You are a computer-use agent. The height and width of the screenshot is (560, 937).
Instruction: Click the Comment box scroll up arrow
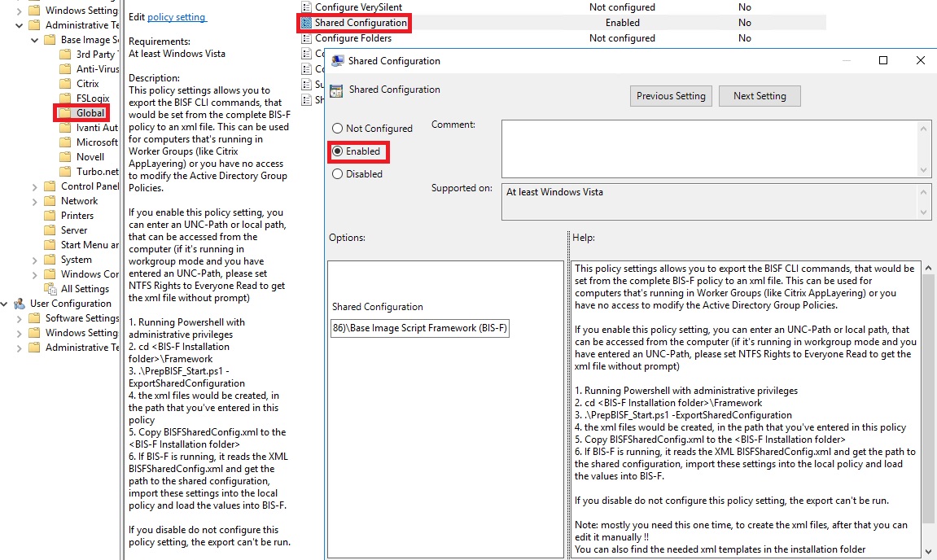[x=924, y=128]
